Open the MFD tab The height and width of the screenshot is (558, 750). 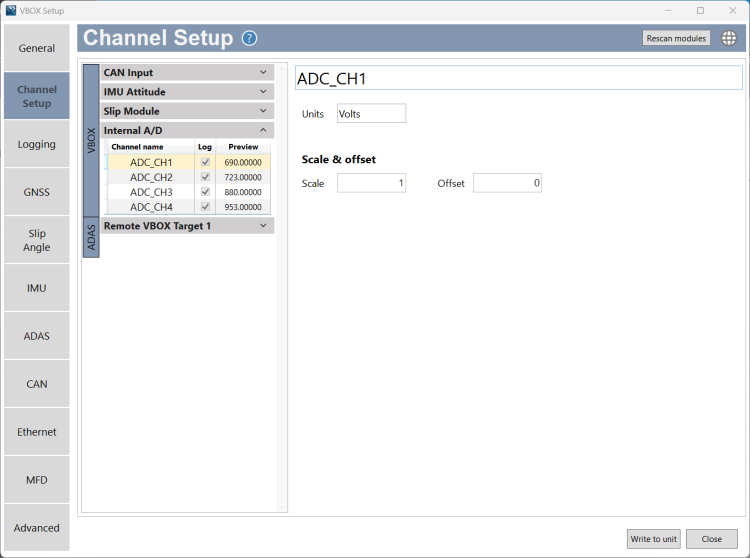point(37,480)
